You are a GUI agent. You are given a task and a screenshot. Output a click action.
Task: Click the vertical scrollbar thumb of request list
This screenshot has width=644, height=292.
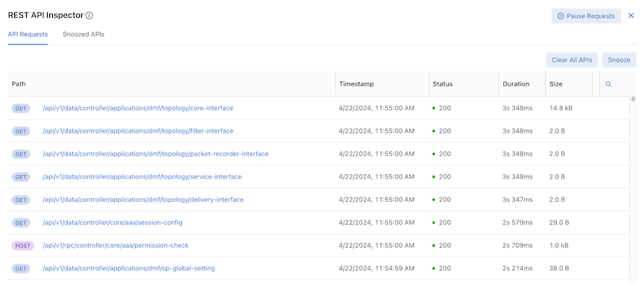coord(634,99)
